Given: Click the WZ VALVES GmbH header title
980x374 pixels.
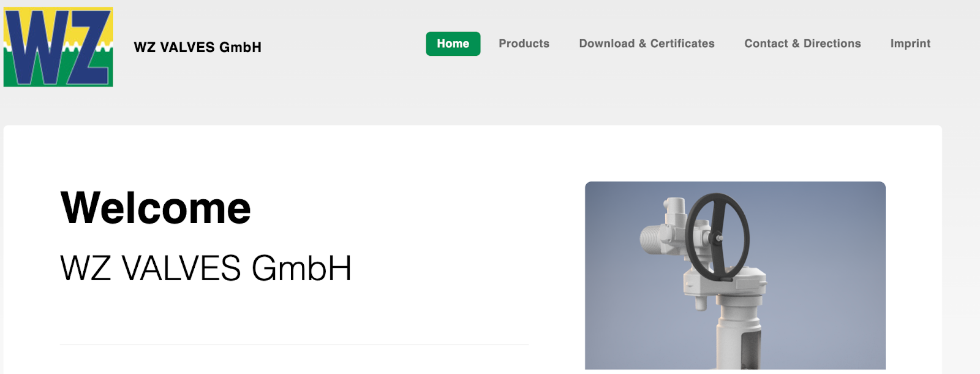Looking at the screenshot, I should pos(197,47).
